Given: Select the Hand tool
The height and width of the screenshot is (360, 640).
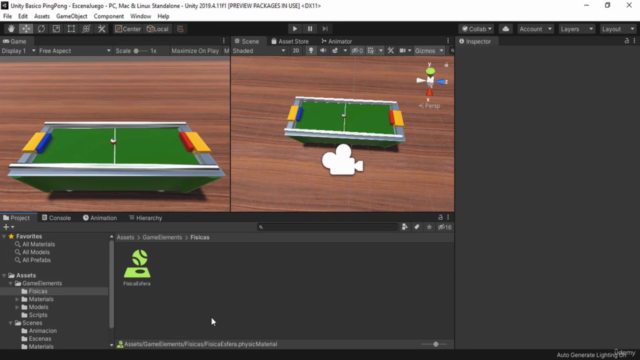Looking at the screenshot, I should (x=11, y=29).
